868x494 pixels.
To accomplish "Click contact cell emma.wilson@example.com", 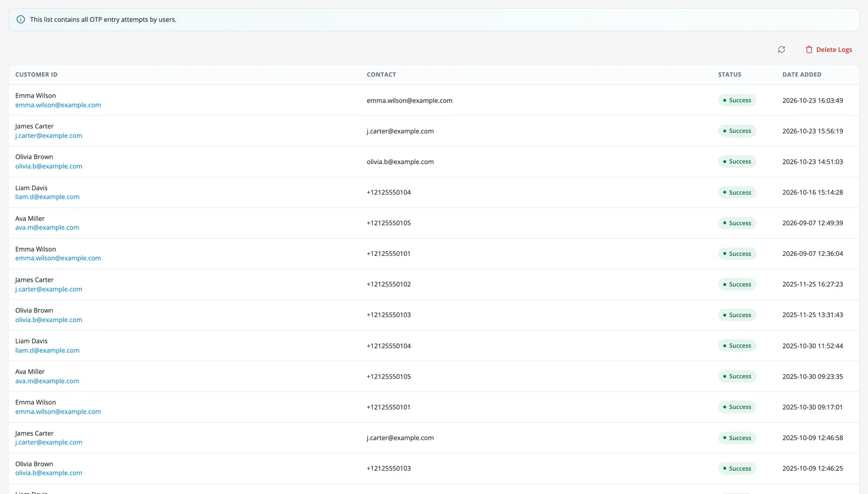I will click(x=410, y=100).
